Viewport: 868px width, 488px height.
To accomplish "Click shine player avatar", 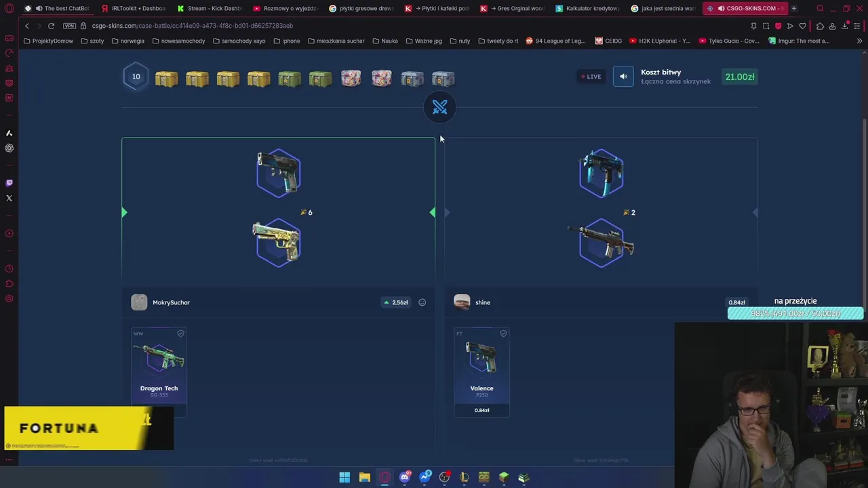I will pyautogui.click(x=462, y=302).
